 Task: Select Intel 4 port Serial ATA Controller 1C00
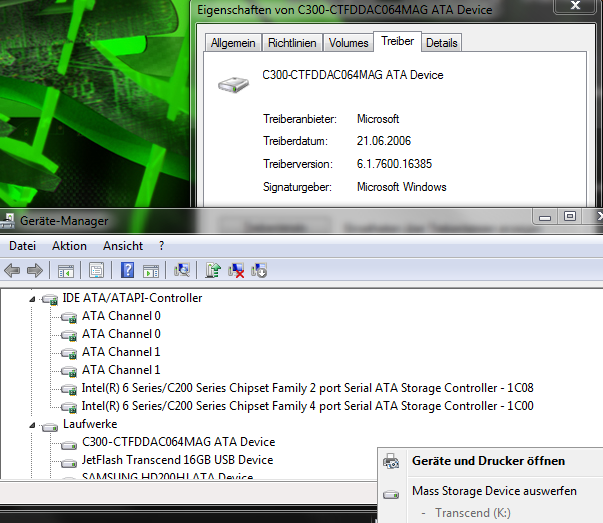click(307, 406)
